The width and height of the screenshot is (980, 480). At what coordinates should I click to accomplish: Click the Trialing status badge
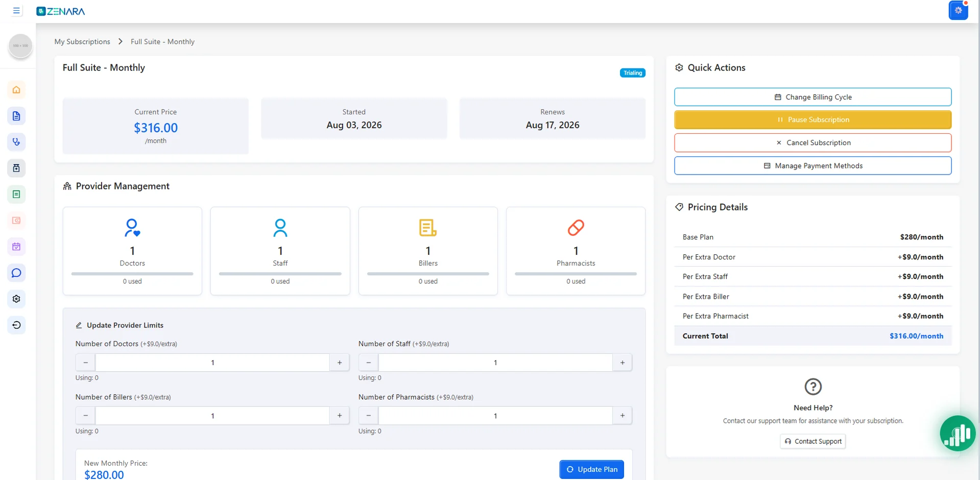click(632, 73)
